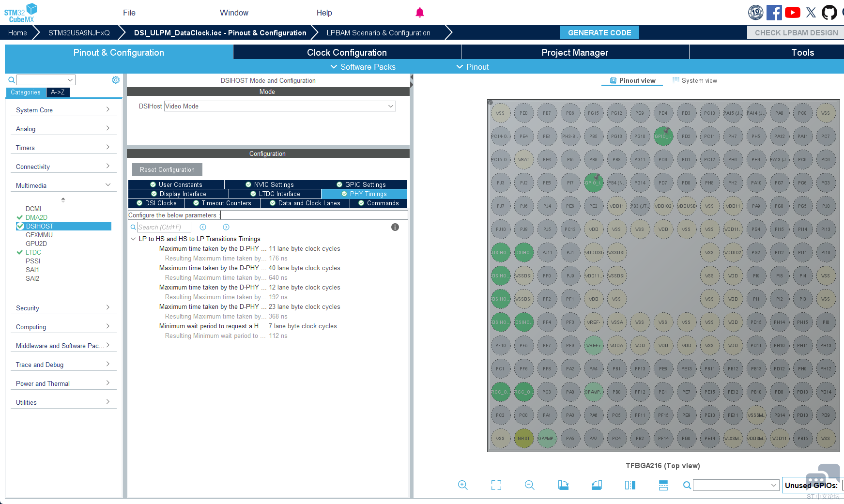Open the Help menu
844x504 pixels.
(324, 13)
